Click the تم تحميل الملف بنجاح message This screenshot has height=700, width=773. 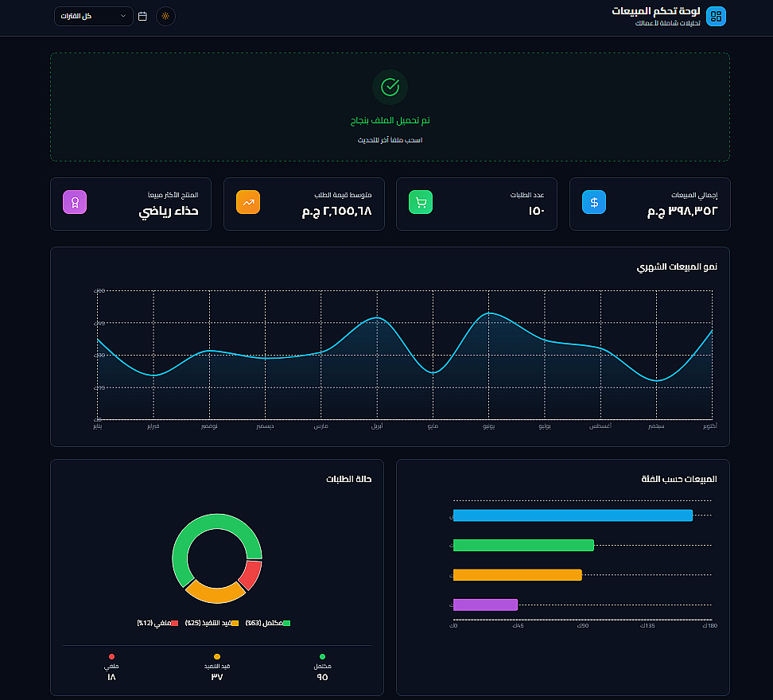click(x=390, y=120)
